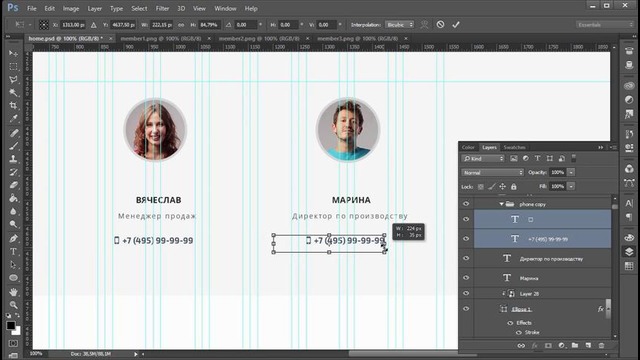Select the Horizontal Type tool
640x360 pixels.
(13, 251)
